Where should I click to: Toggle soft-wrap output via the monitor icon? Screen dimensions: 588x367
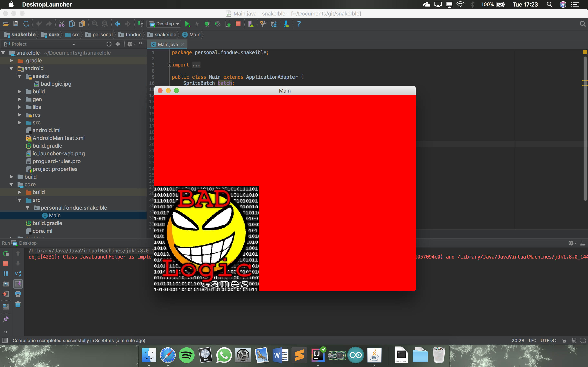click(x=6, y=306)
